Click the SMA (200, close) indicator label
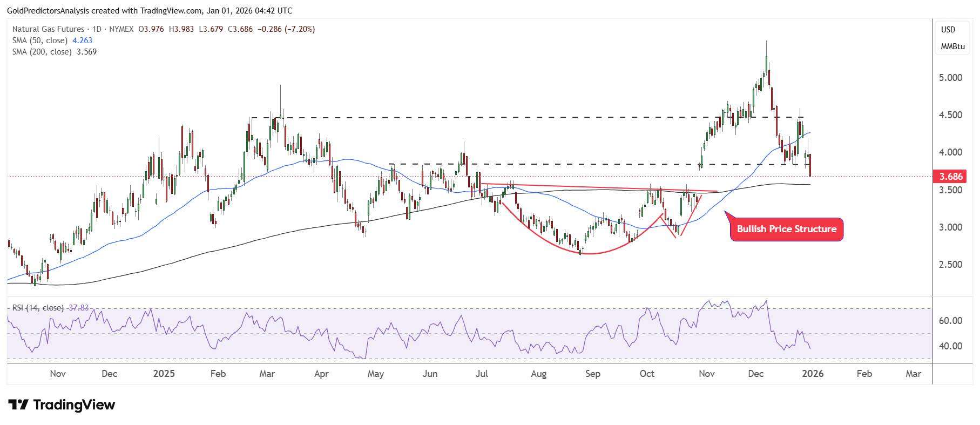The width and height of the screenshot is (980, 425). [x=42, y=52]
